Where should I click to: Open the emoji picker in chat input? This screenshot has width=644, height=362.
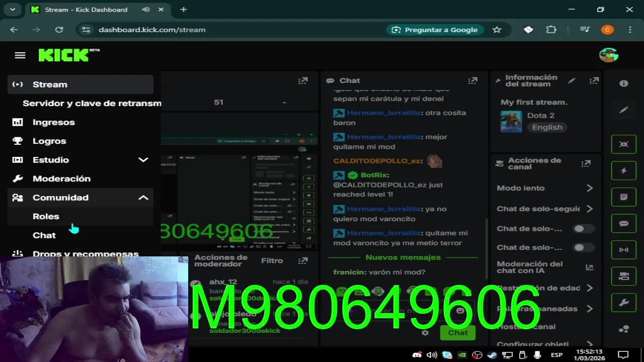point(459,311)
